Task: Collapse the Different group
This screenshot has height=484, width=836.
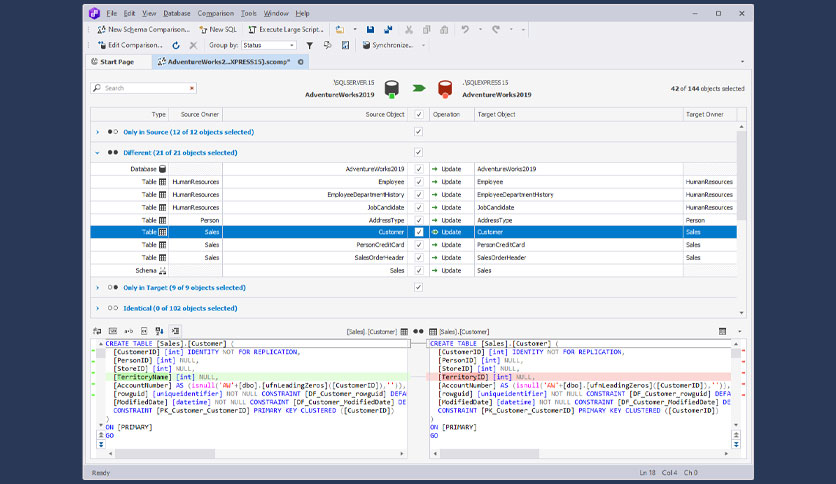Action: coord(98,152)
